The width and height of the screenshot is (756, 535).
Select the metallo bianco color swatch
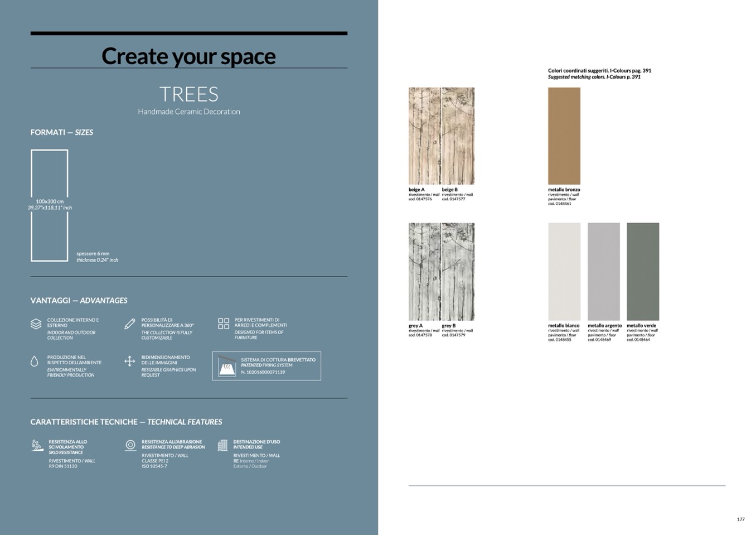coord(564,271)
